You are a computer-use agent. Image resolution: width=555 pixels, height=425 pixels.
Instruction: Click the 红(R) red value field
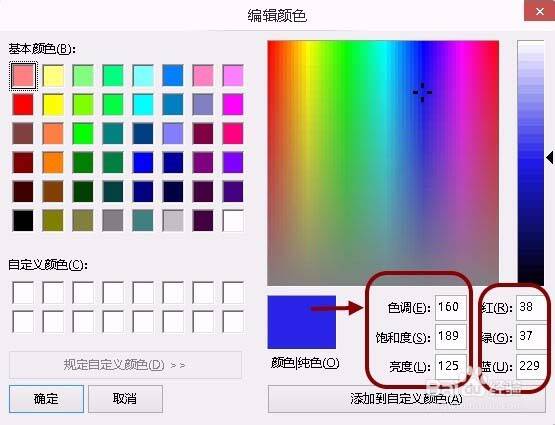tap(531, 307)
